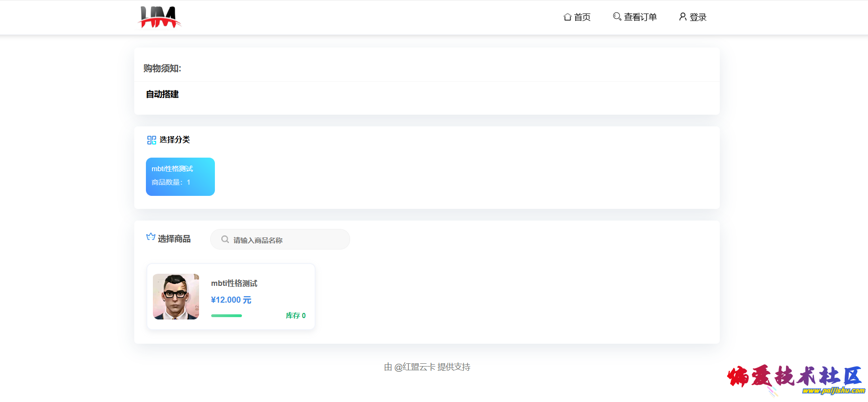Click the mbti性格测试 product title

[234, 284]
